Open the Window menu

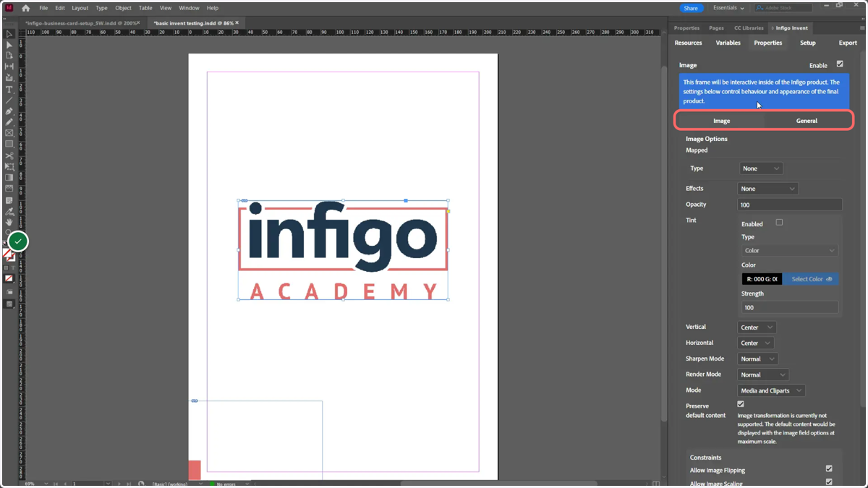[189, 8]
